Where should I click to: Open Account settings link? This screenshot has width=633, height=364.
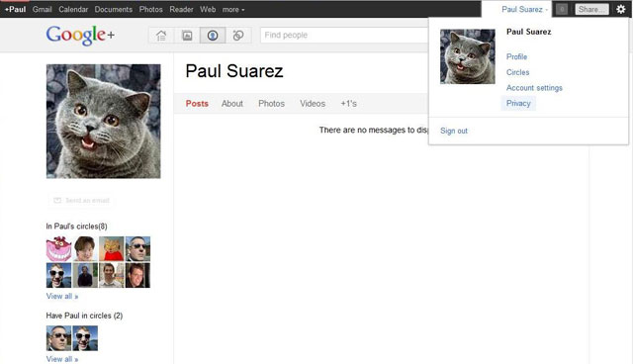(x=534, y=88)
